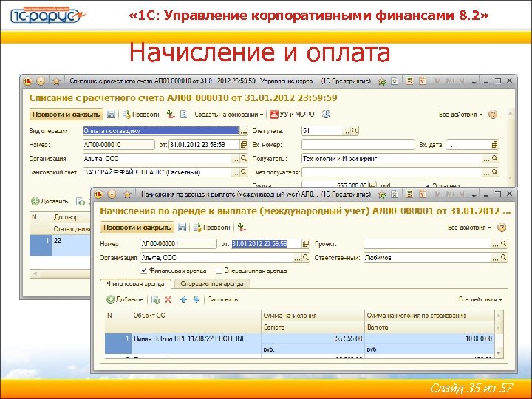Viewport: 532px width, 399px height.
Task: Open calendar for the Списание document date
Action: (x=244, y=145)
